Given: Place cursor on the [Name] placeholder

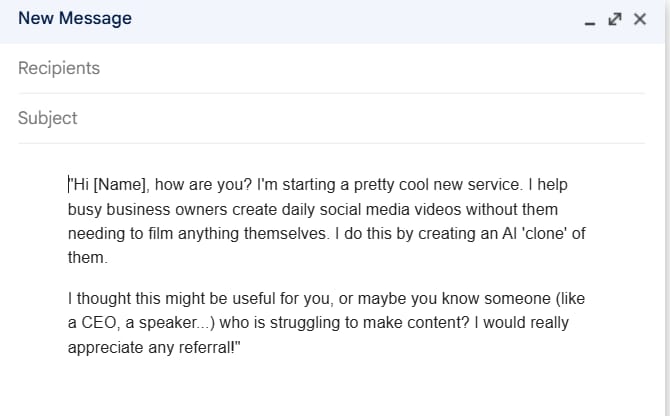Looking at the screenshot, I should point(120,185).
